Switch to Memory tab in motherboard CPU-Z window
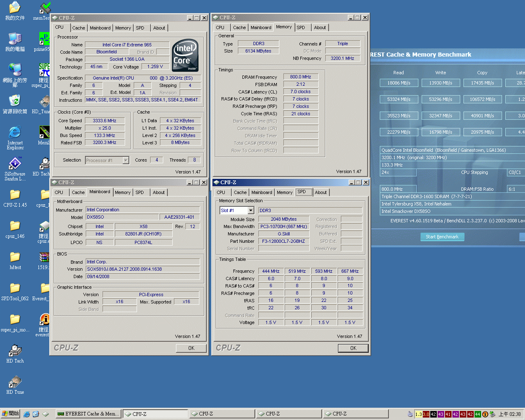Viewport: 525px width, 420px height. (123, 192)
